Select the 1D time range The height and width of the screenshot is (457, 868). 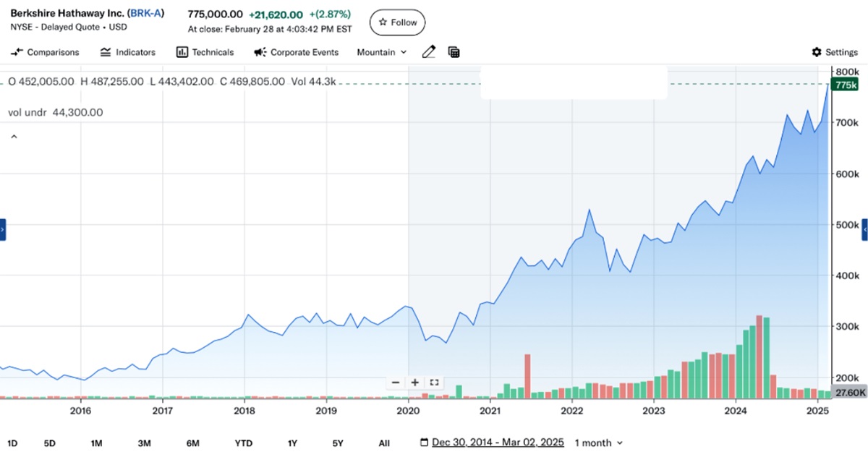click(12, 443)
